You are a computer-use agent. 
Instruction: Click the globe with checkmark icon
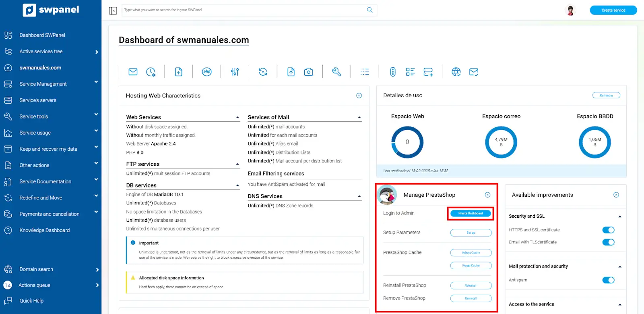coord(456,72)
